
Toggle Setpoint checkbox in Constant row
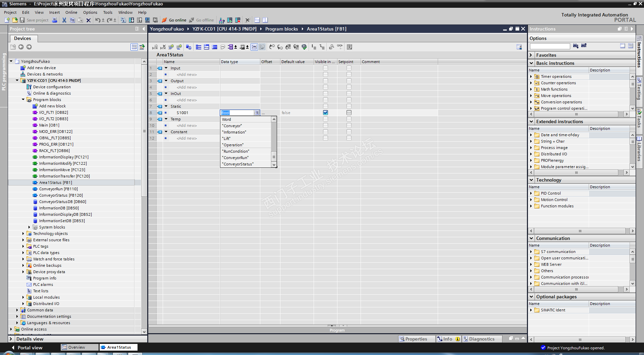(x=349, y=132)
